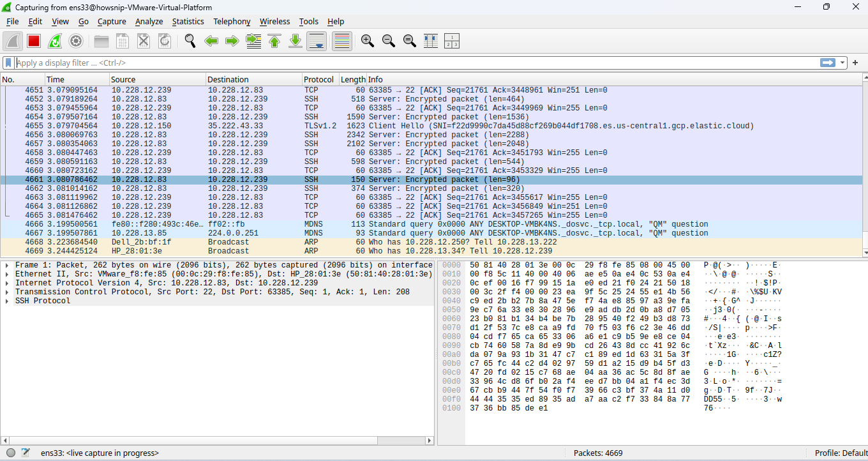Click the Go to specified packet icon
The width and height of the screenshot is (868, 461).
point(253,42)
